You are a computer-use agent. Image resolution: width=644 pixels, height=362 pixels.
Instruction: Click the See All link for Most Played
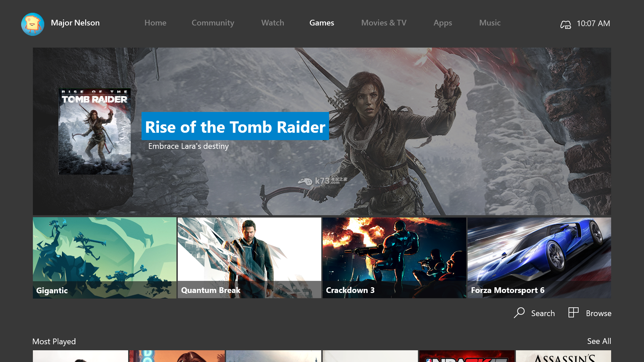(599, 341)
